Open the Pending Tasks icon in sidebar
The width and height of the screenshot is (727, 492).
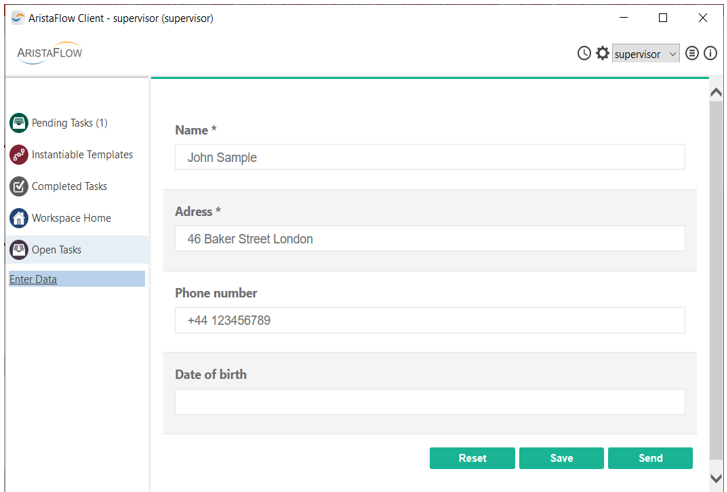(x=19, y=123)
